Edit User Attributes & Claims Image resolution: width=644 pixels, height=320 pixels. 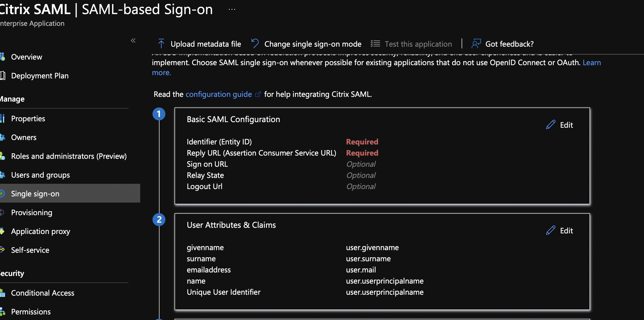coord(566,231)
